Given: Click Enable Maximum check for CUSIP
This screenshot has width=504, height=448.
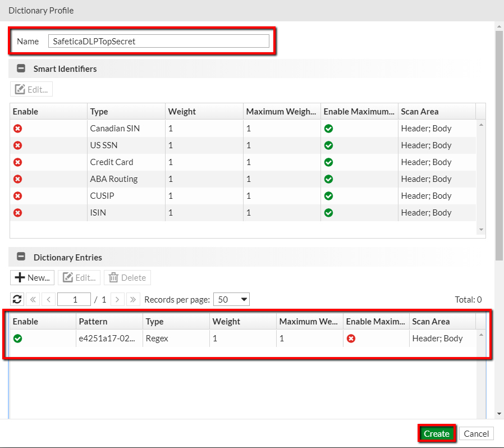Looking at the screenshot, I should (328, 195).
